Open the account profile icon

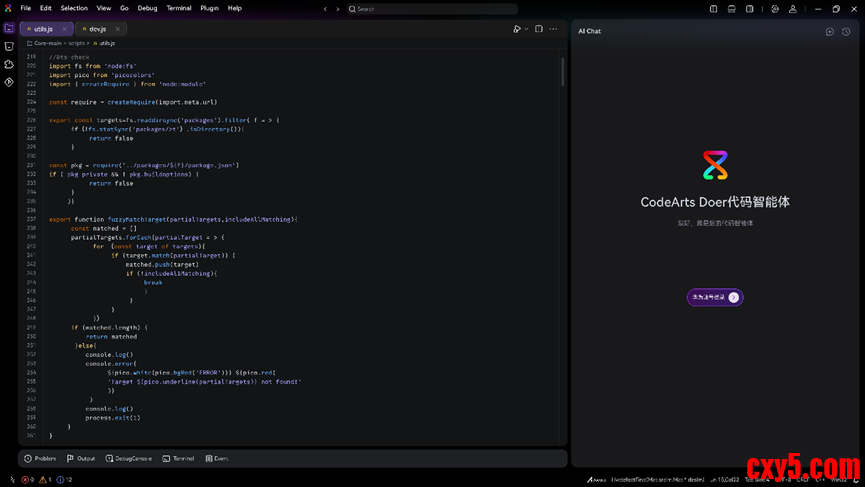click(793, 9)
